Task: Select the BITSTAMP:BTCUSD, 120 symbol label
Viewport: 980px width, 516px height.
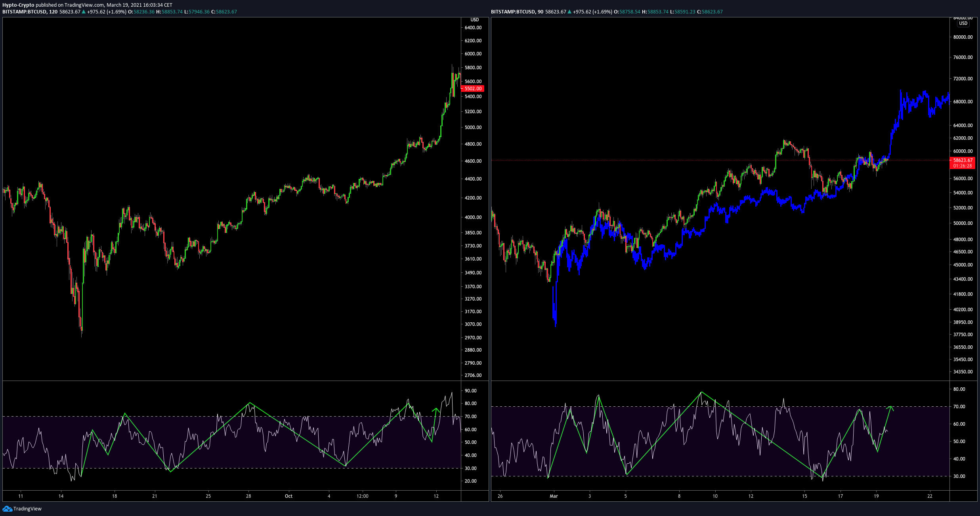Action: [30, 12]
